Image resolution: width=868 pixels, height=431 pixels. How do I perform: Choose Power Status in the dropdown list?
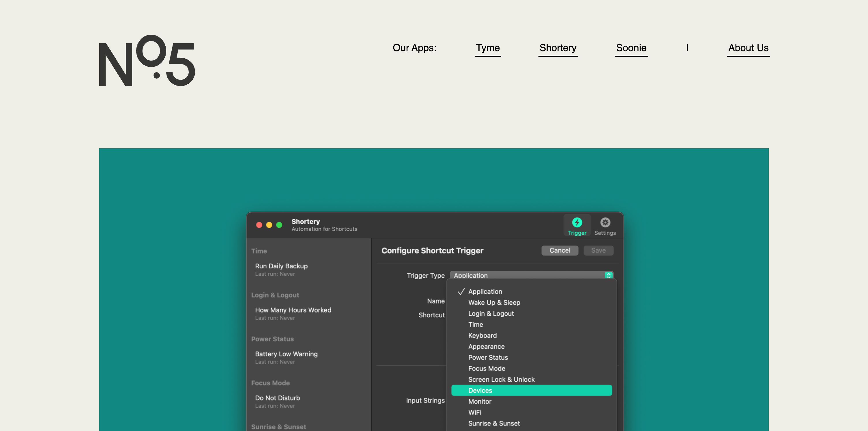tap(531, 357)
